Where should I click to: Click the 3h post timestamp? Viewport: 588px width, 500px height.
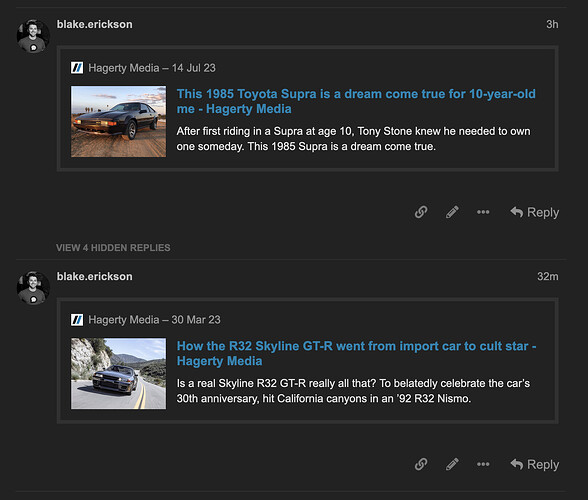point(552,24)
